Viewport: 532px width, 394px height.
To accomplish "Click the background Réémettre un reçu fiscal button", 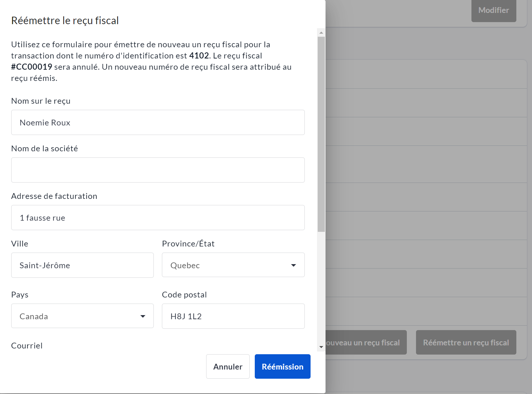I will click(466, 342).
